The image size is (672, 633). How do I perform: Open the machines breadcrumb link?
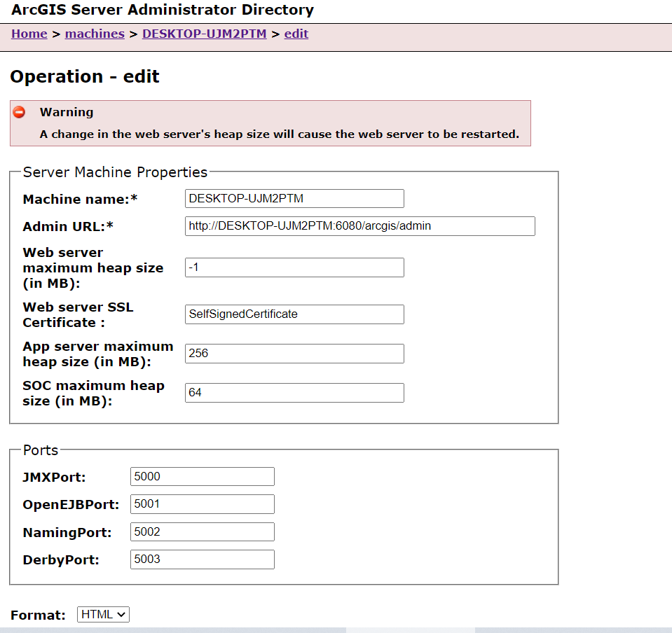94,33
